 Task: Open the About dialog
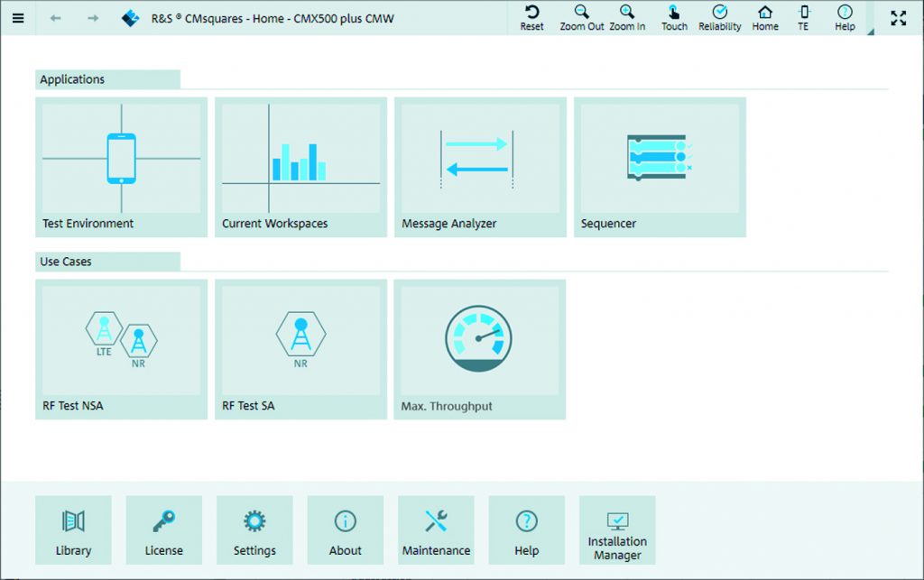(346, 530)
